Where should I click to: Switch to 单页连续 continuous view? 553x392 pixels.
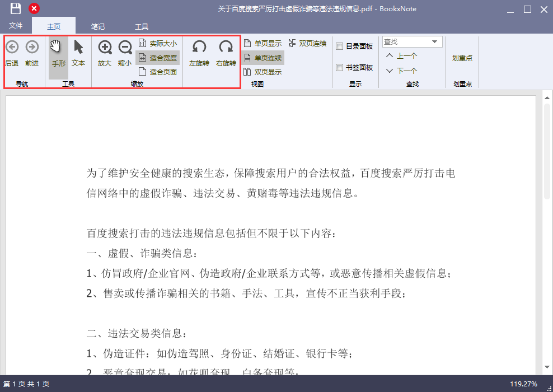tap(263, 58)
